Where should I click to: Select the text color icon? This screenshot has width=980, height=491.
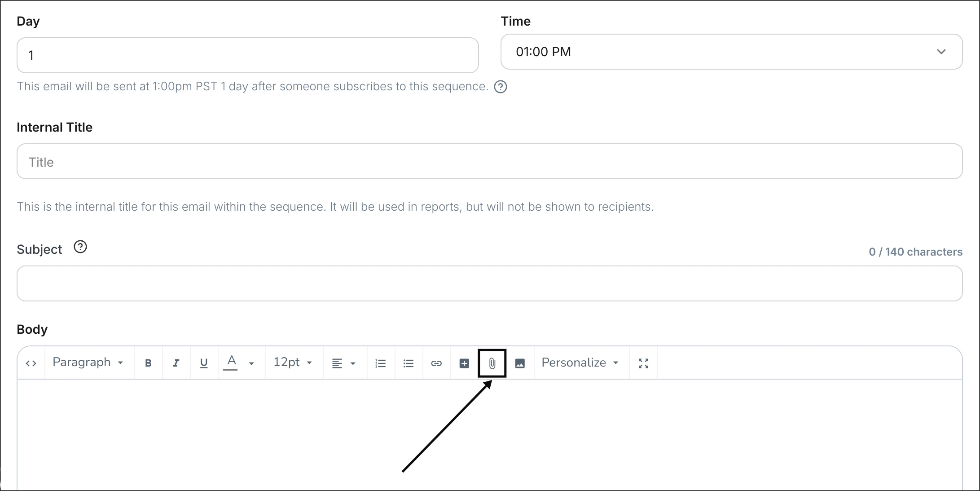click(x=231, y=362)
